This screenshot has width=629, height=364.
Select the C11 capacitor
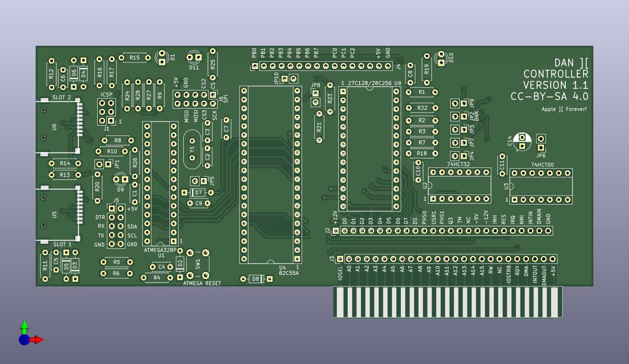(x=502, y=165)
